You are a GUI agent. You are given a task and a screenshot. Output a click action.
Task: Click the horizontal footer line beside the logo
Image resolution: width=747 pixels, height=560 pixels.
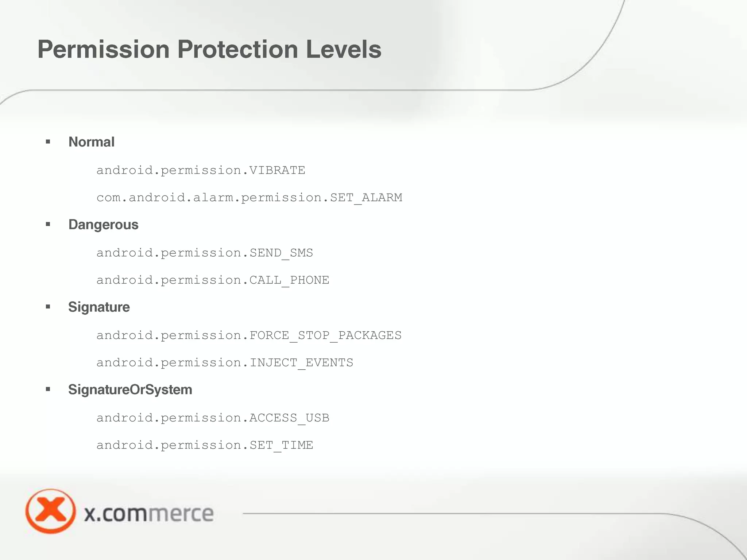pyautogui.click(x=438, y=513)
